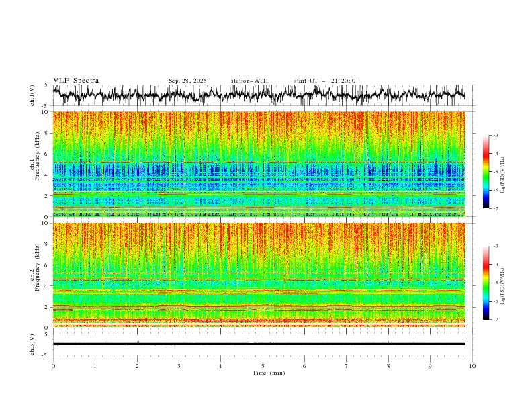This screenshot has width=532, height=411.
Task: Click the "-7" label on the ch.2 color bar
Action: [496, 320]
